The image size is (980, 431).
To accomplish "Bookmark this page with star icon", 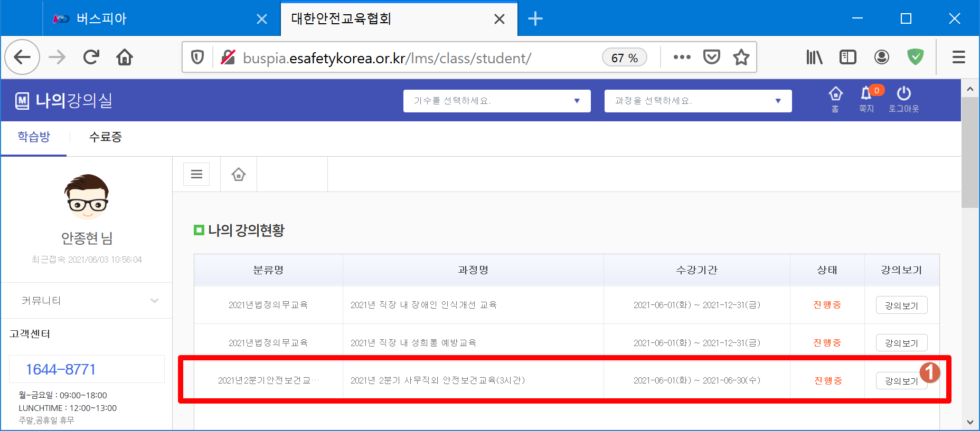I will coord(741,57).
